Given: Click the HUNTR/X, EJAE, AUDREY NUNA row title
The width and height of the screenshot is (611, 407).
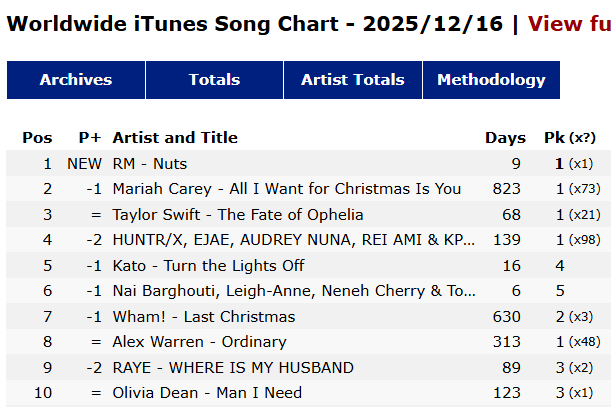Looking at the screenshot, I should (294, 240).
